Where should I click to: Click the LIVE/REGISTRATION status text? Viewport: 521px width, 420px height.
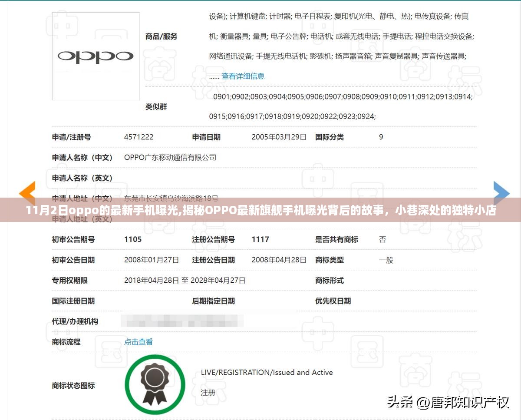(267, 372)
